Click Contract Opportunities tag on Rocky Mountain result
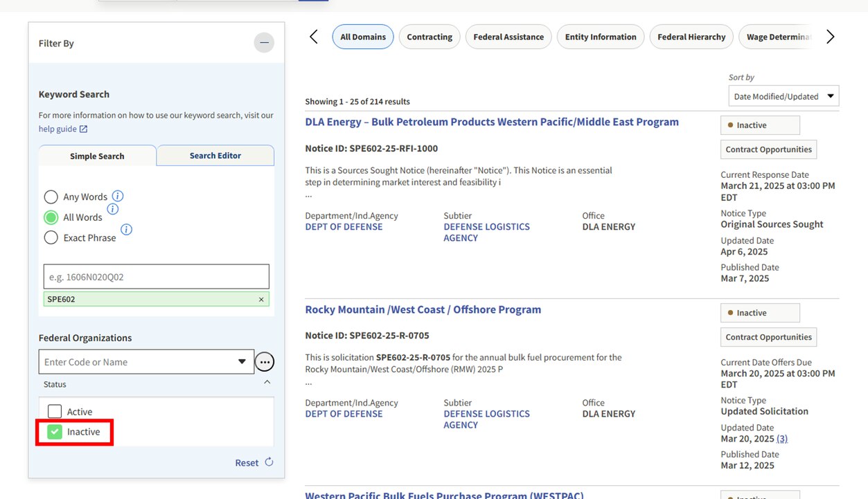 768,337
